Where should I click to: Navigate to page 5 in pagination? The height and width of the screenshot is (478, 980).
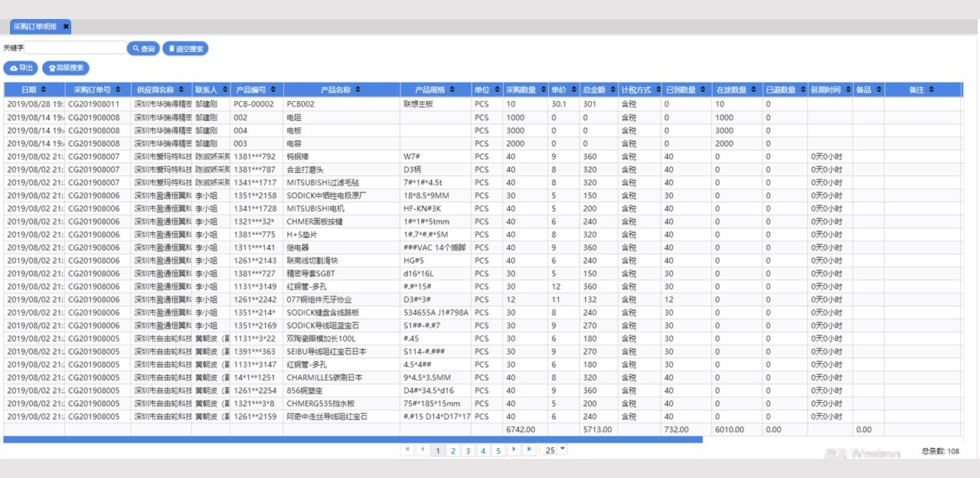[498, 450]
